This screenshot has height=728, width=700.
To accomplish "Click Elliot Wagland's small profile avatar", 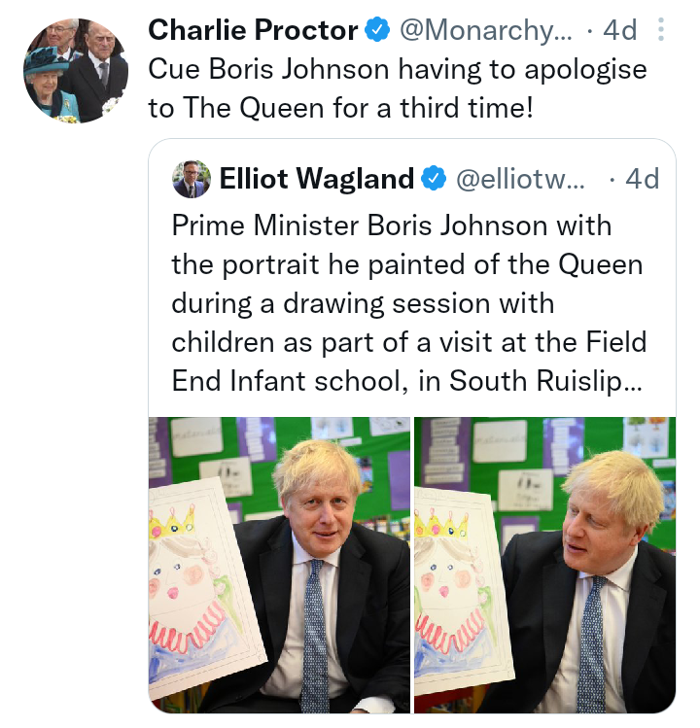I will (x=191, y=179).
